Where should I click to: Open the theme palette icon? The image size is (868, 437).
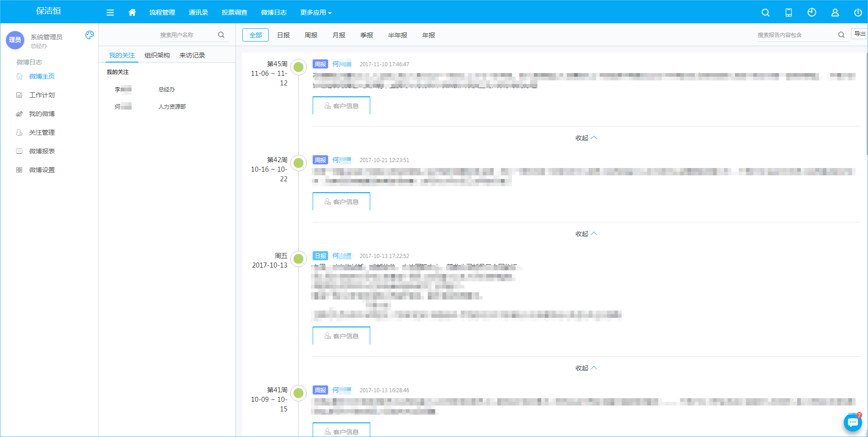tap(90, 35)
